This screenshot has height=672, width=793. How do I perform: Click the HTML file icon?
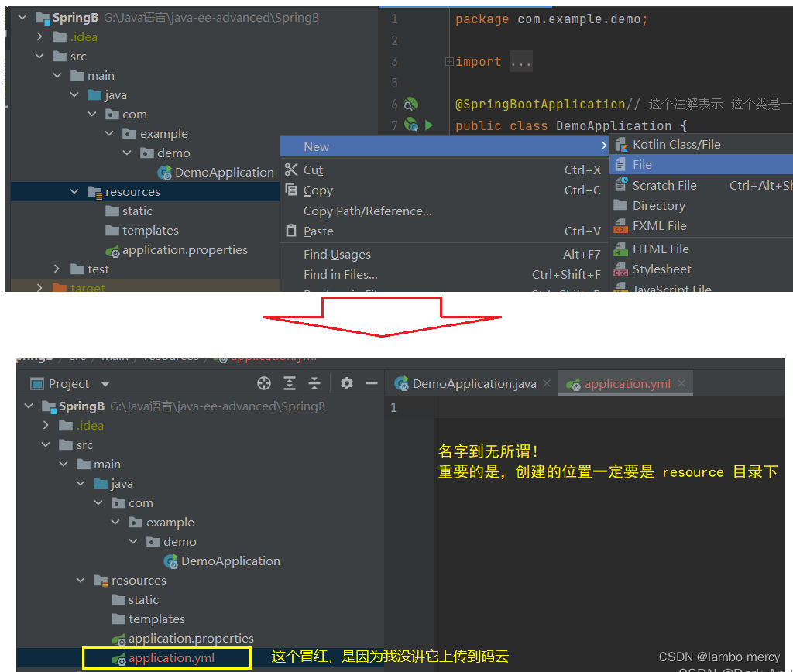coord(620,249)
